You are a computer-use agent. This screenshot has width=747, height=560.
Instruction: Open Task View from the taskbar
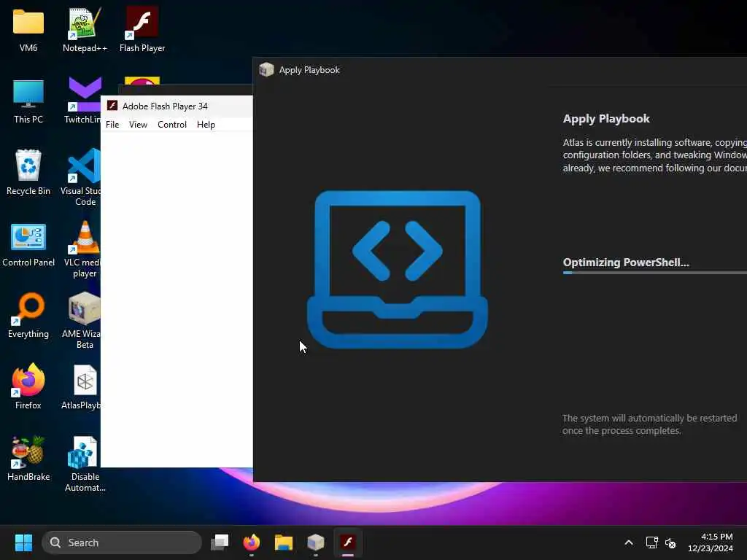(x=220, y=542)
